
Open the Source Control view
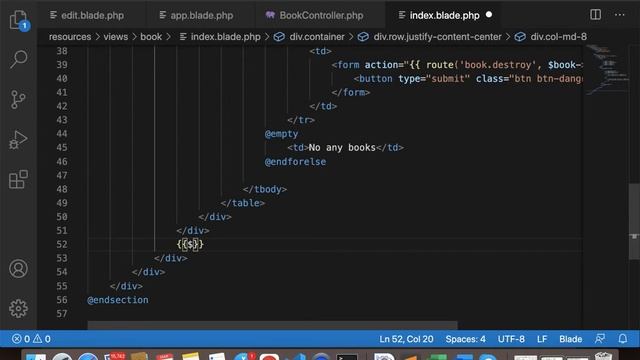pyautogui.click(x=18, y=99)
